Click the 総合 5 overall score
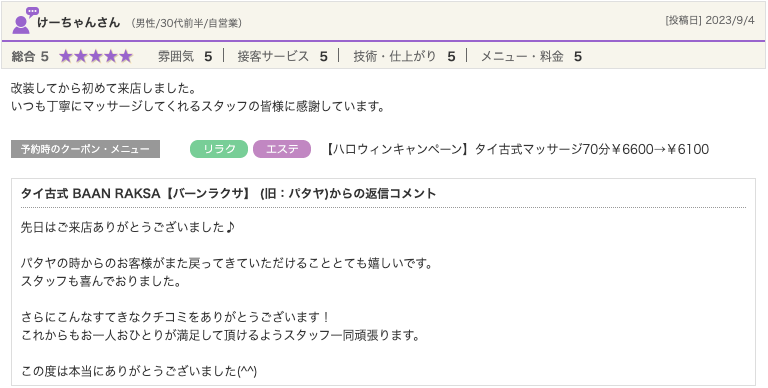Image resolution: width=768 pixels, height=388 pixels. click(x=30, y=57)
